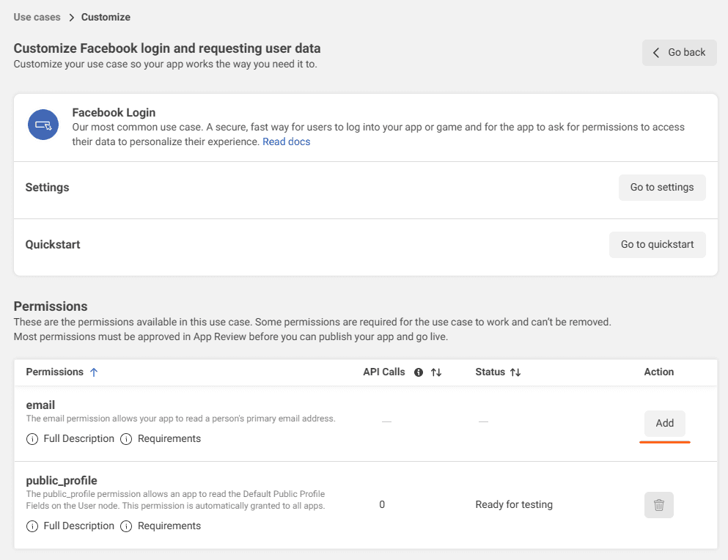
Task: Click public_profile API calls value 0
Action: (382, 505)
